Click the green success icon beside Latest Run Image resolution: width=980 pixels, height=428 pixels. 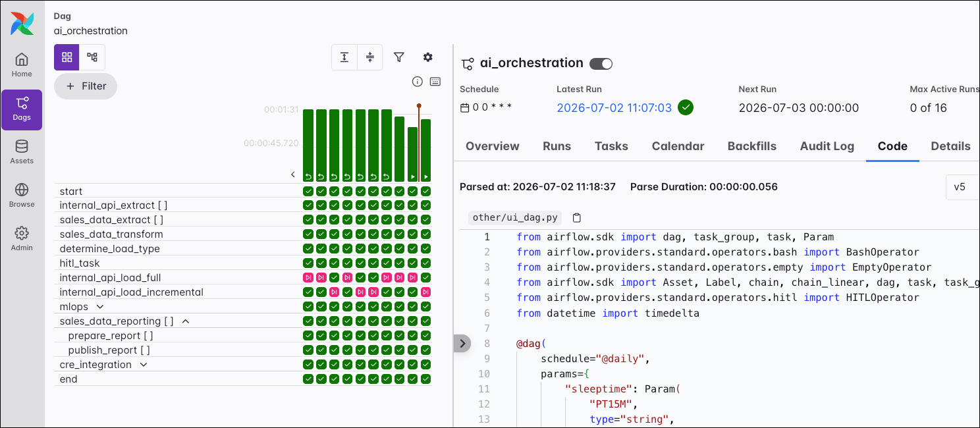click(x=686, y=107)
